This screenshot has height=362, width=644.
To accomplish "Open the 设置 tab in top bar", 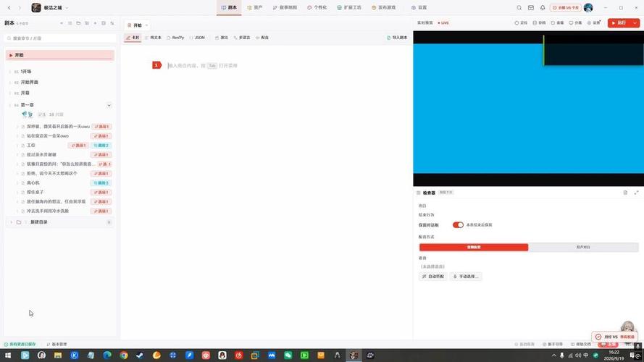I will point(419,7).
